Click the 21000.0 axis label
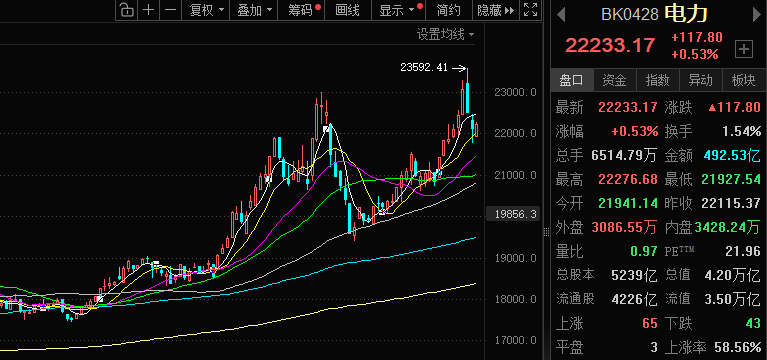This screenshot has width=767, height=360. [516, 175]
